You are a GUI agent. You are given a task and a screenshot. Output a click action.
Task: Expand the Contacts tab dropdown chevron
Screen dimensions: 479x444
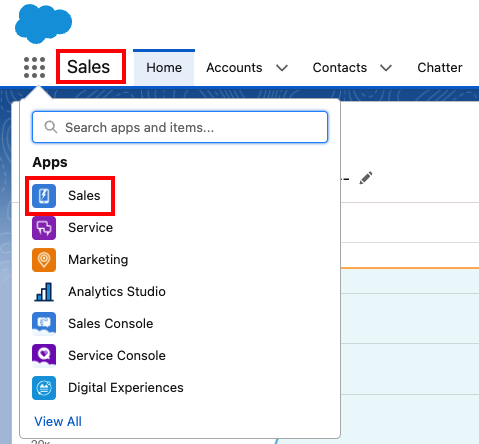(x=386, y=68)
